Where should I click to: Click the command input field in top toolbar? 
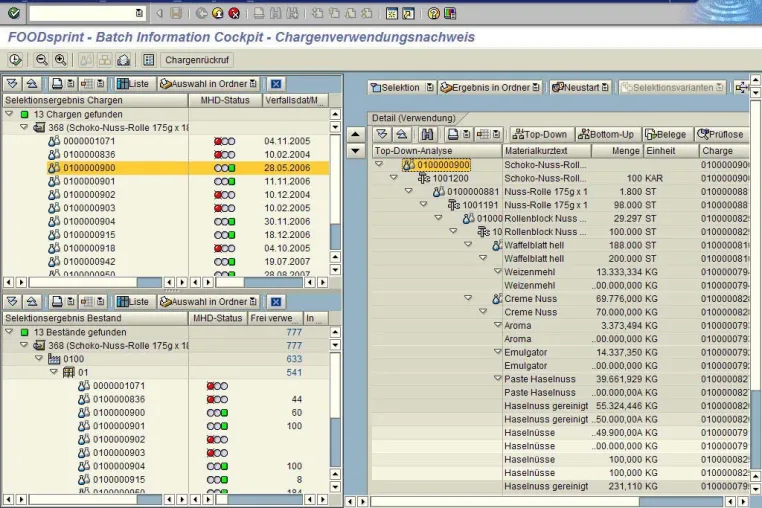click(87, 14)
